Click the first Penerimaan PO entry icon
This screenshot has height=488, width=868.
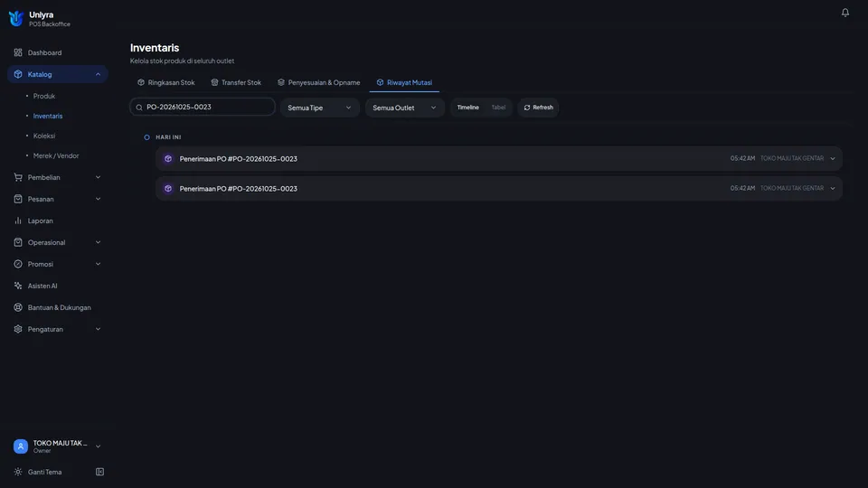[x=168, y=159]
